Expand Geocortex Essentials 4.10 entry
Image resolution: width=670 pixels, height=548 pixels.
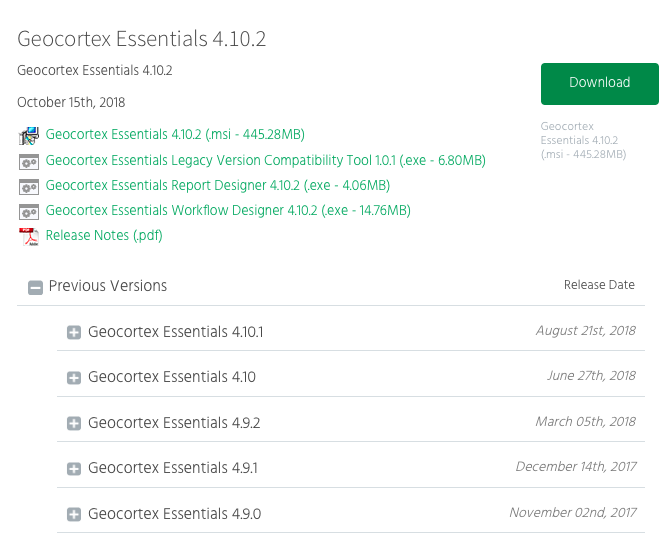click(x=74, y=377)
